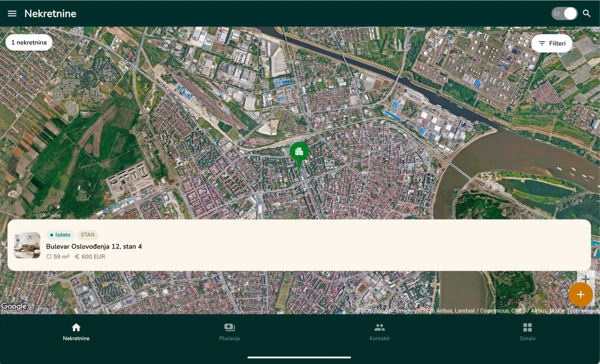
Task: Zoom in with the map plus control
Action: [x=585, y=279]
